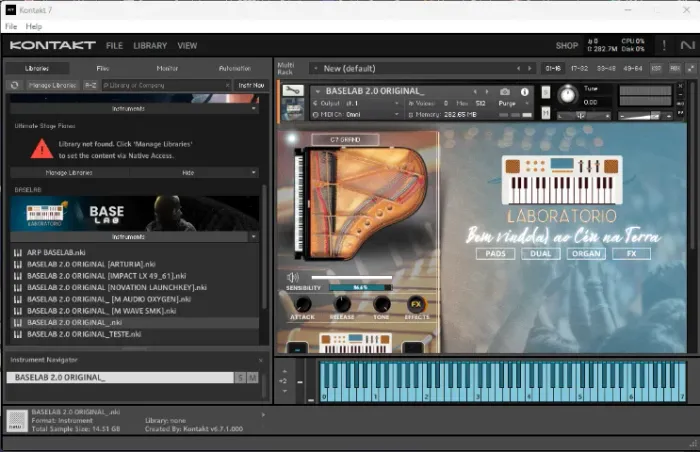Open the instrument name dropdown arrow
The height and width of the screenshot is (452, 700).
click(x=318, y=92)
